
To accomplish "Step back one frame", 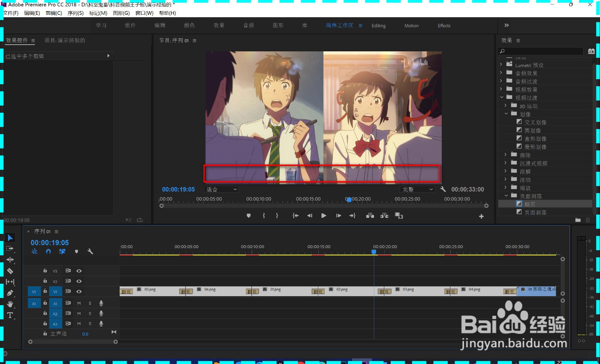I will pyautogui.click(x=310, y=216).
